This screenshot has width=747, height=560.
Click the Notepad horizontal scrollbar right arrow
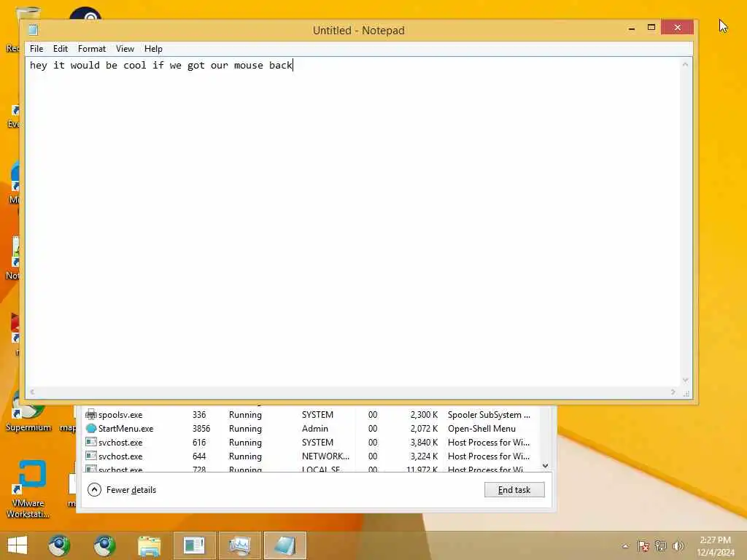(673, 392)
